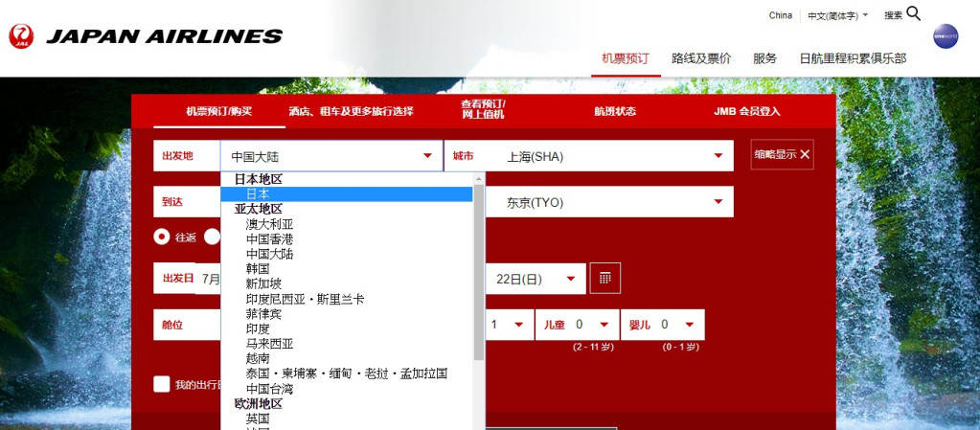
Task: Open the 东京(TYO) destination dropdown
Action: click(718, 202)
